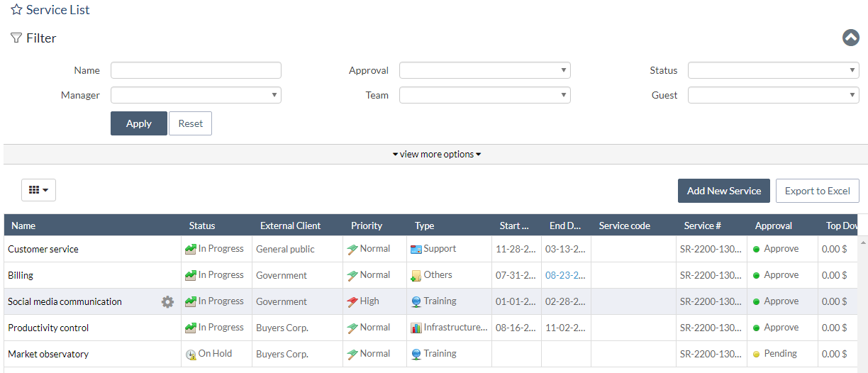Image resolution: width=868 pixels, height=373 pixels.
Task: Click Normal priority flag for Productivity control
Action: pos(352,328)
